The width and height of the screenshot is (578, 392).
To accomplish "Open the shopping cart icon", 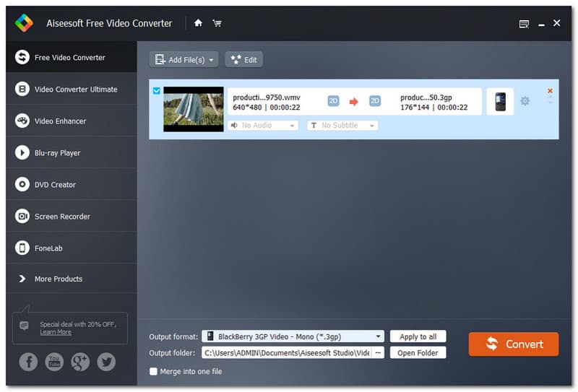I will point(217,23).
